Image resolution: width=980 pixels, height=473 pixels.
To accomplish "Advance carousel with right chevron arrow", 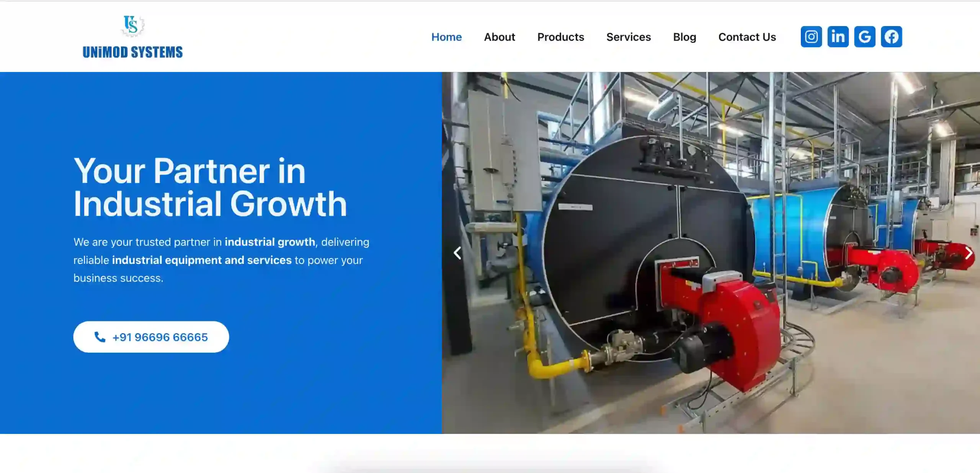I will pyautogui.click(x=968, y=253).
